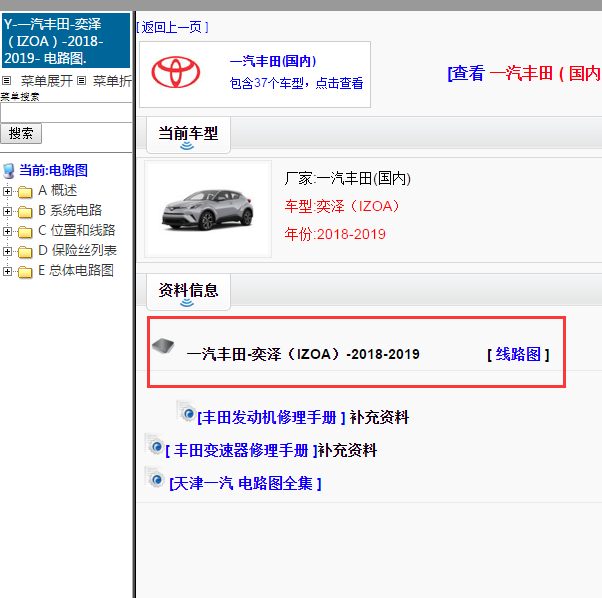
Task: Click the gray book icon beside 一汽丰田-奕泽
Action: coord(163,345)
